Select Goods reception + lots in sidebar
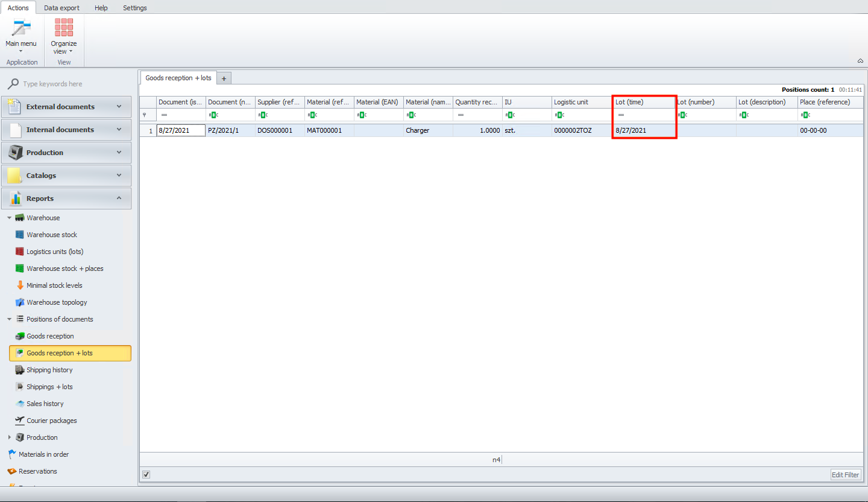The image size is (868, 502). [x=70, y=353]
